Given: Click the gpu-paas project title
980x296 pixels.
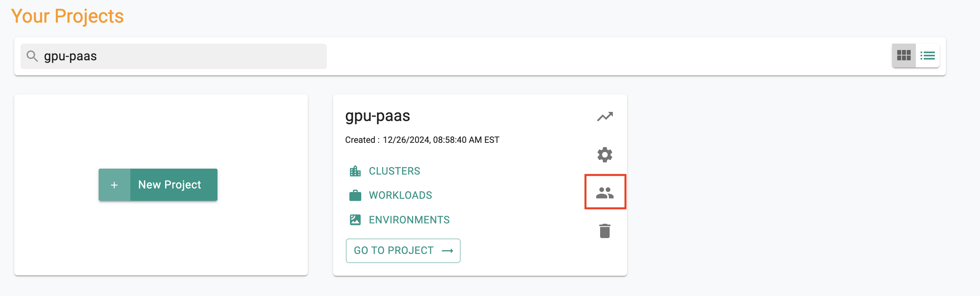Looking at the screenshot, I should click(x=377, y=116).
